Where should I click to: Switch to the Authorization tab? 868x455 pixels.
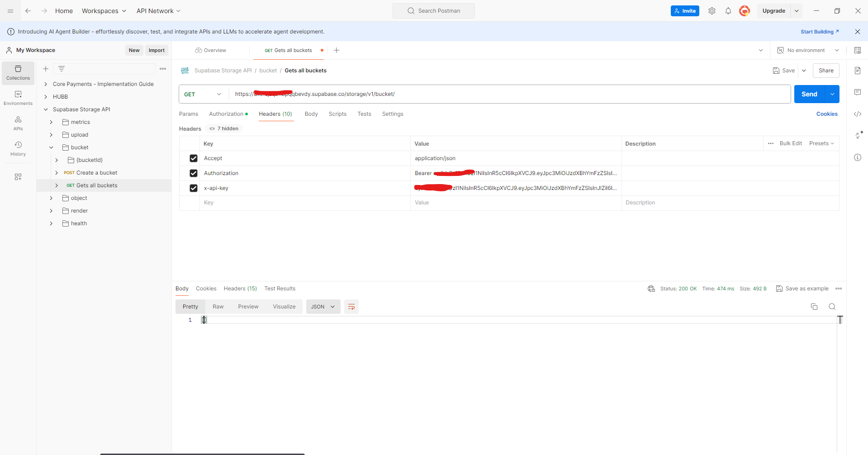(x=228, y=114)
